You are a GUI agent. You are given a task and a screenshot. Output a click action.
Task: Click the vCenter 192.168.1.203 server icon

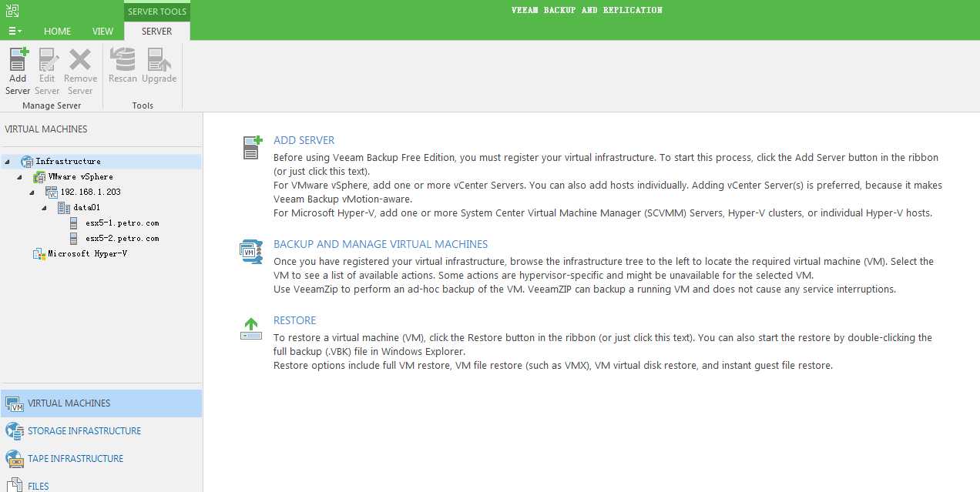[52, 192]
